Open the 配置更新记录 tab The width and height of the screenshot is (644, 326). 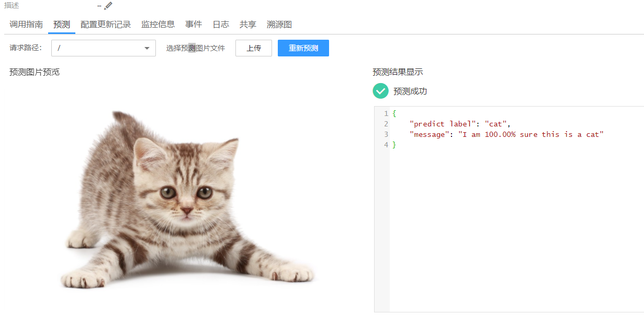106,24
